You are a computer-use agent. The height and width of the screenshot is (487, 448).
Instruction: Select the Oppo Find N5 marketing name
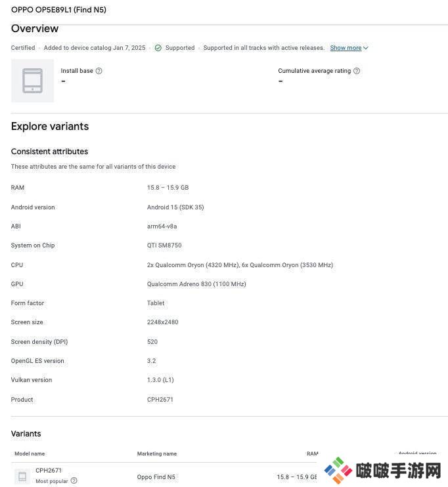click(x=156, y=476)
